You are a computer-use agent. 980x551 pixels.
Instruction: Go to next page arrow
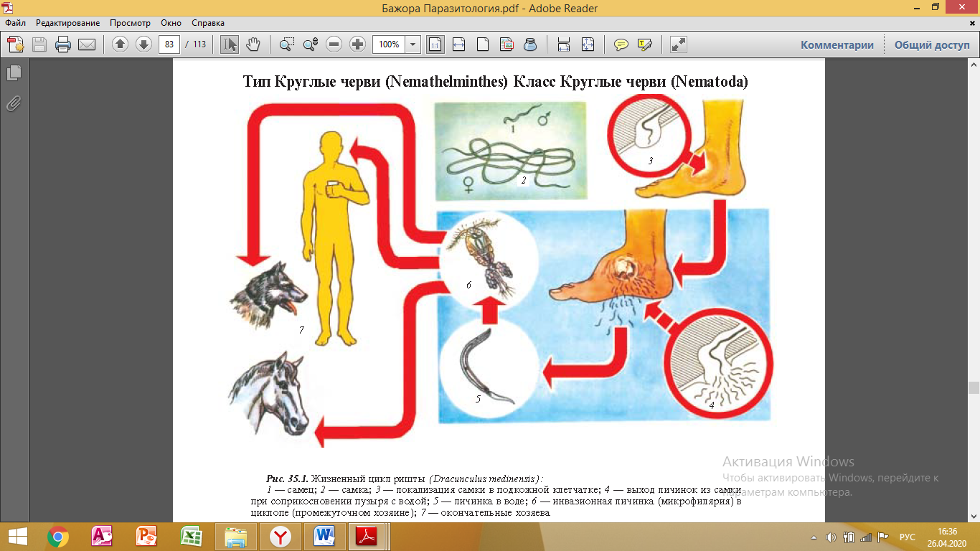click(143, 44)
